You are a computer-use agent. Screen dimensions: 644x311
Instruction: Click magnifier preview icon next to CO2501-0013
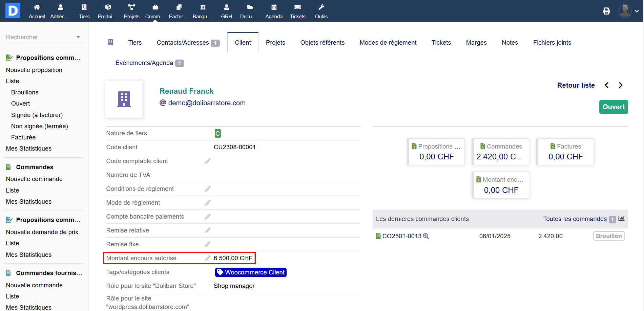pos(426,236)
